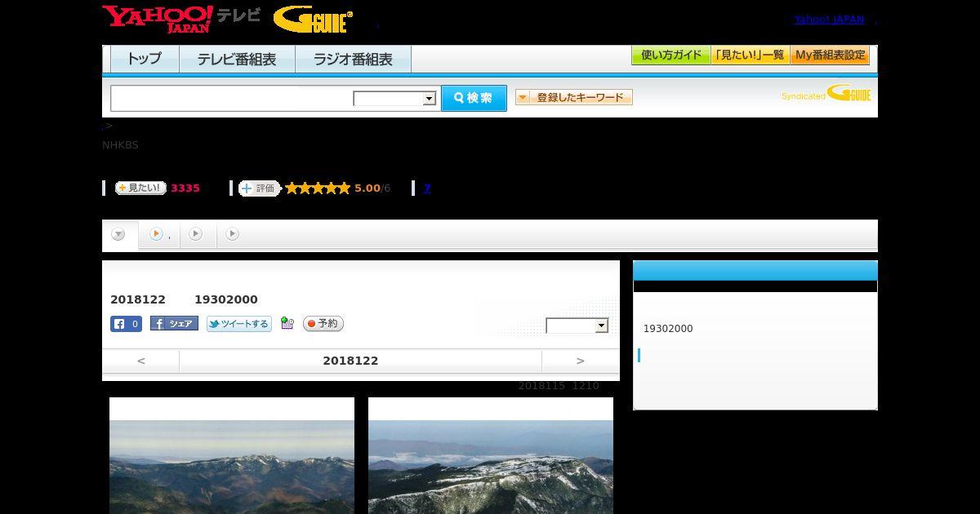View left mountain photo thumbnail
The height and width of the screenshot is (514, 980).
(x=232, y=455)
